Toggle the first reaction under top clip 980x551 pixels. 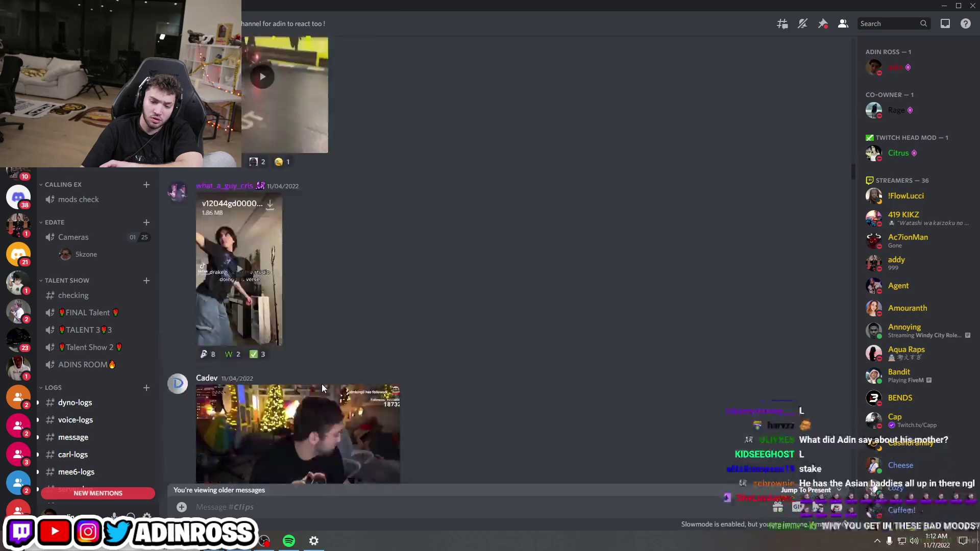click(257, 162)
